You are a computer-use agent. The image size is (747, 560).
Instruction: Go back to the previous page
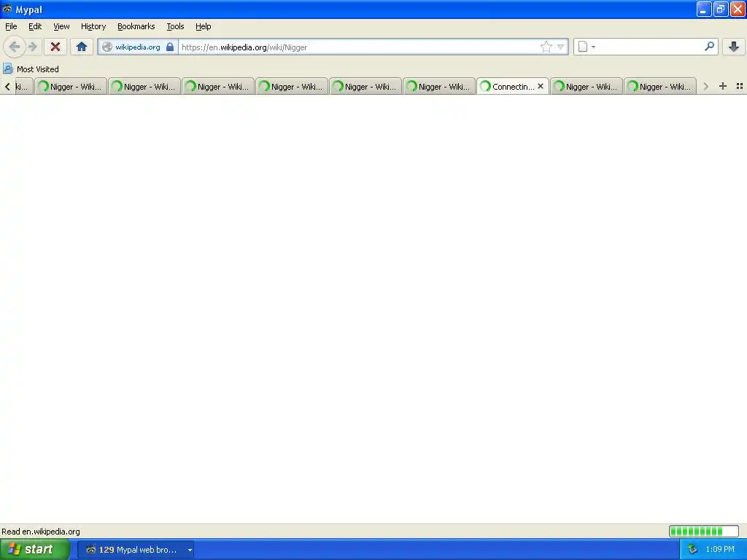click(x=15, y=47)
